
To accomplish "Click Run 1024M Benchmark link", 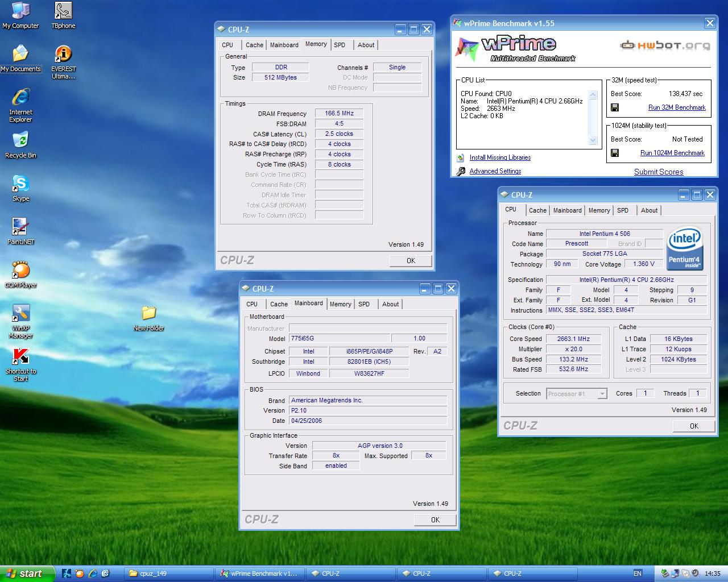I will [x=672, y=153].
